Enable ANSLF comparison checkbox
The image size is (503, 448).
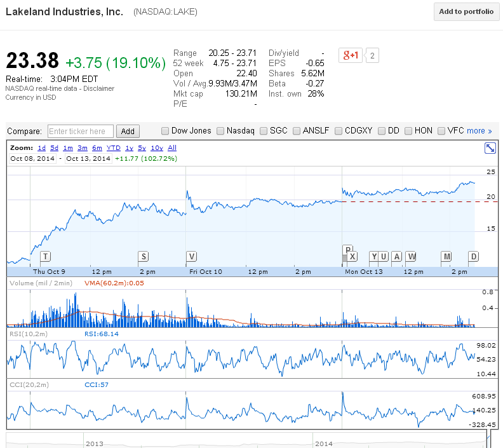click(x=297, y=131)
